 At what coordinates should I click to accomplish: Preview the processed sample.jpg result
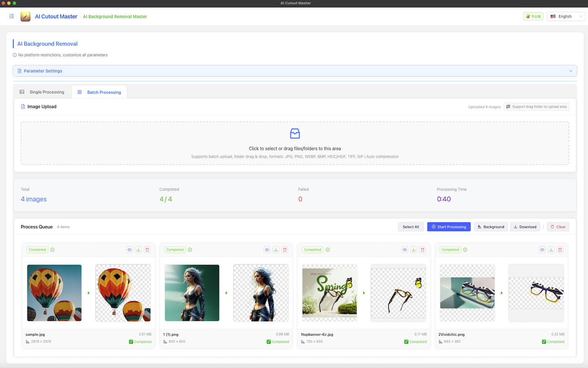(x=129, y=249)
